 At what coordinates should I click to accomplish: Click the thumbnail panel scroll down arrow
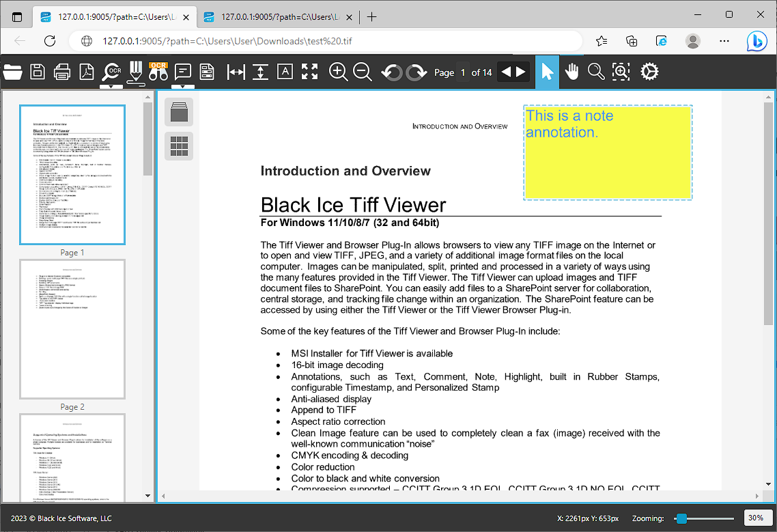[x=147, y=495]
